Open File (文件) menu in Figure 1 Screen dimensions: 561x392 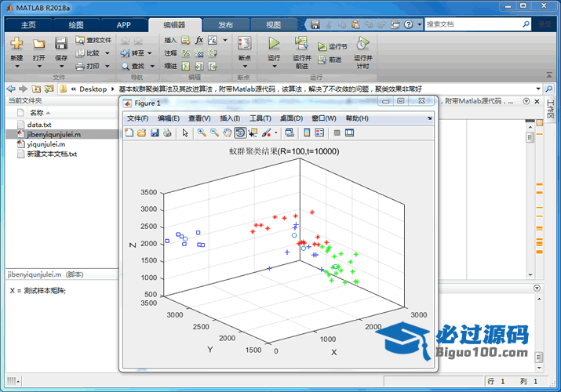tap(138, 118)
